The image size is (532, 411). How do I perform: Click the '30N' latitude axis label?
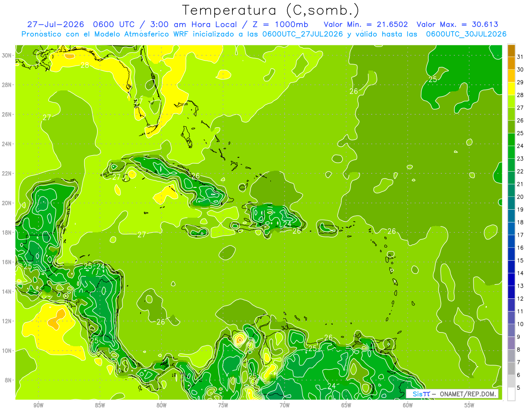click(8, 55)
